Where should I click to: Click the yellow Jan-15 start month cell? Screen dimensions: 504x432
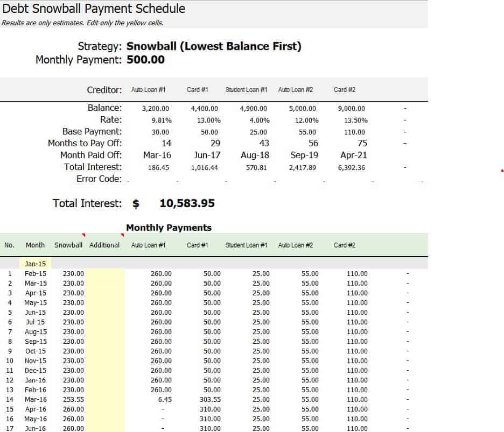tap(36, 264)
